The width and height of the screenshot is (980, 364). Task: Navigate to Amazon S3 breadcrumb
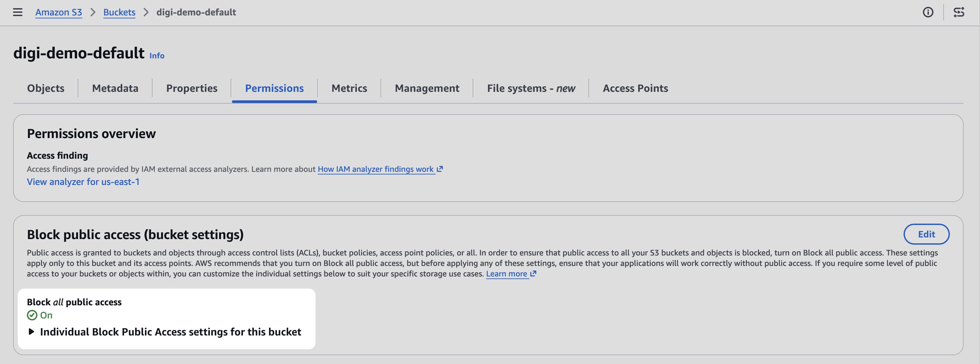tap(59, 12)
